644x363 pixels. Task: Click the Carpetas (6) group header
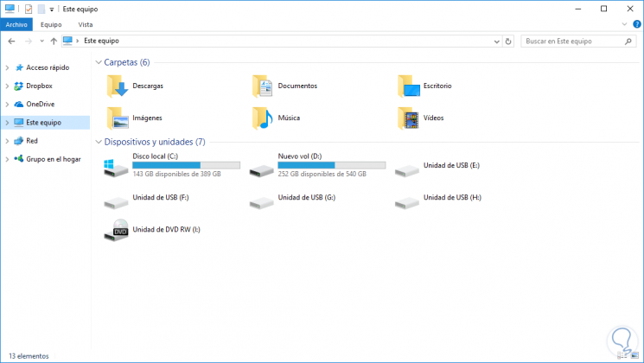[x=126, y=62]
